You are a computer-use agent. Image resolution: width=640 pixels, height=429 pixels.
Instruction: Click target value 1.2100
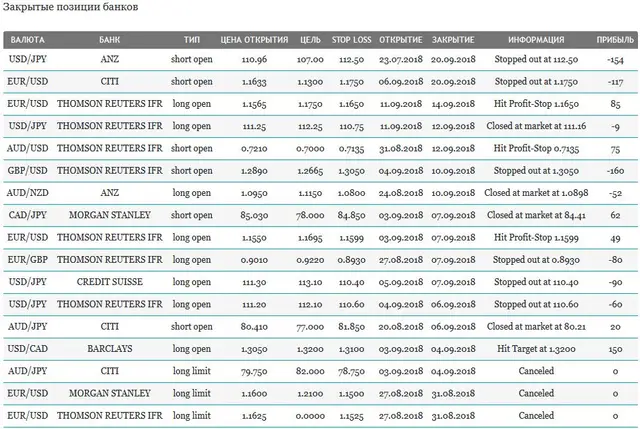point(310,393)
